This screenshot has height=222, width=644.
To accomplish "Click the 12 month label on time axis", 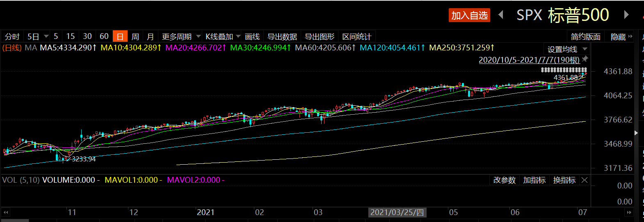I will [x=134, y=213].
